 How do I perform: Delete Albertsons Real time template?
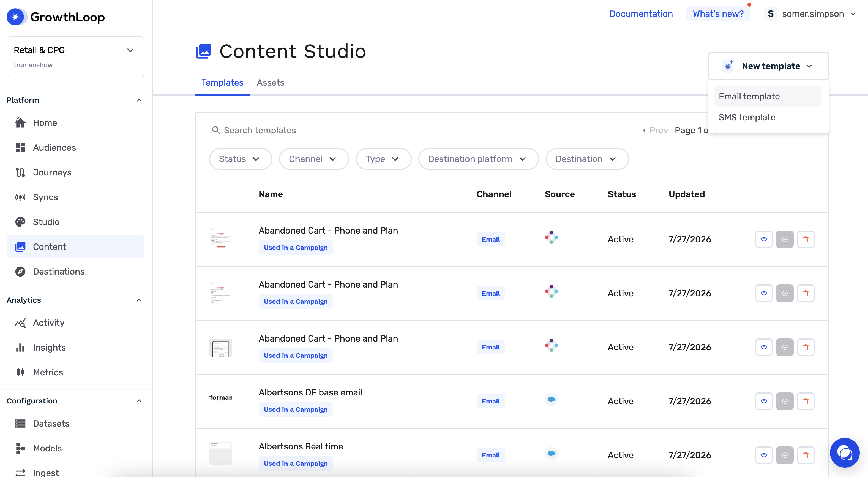[806, 455]
